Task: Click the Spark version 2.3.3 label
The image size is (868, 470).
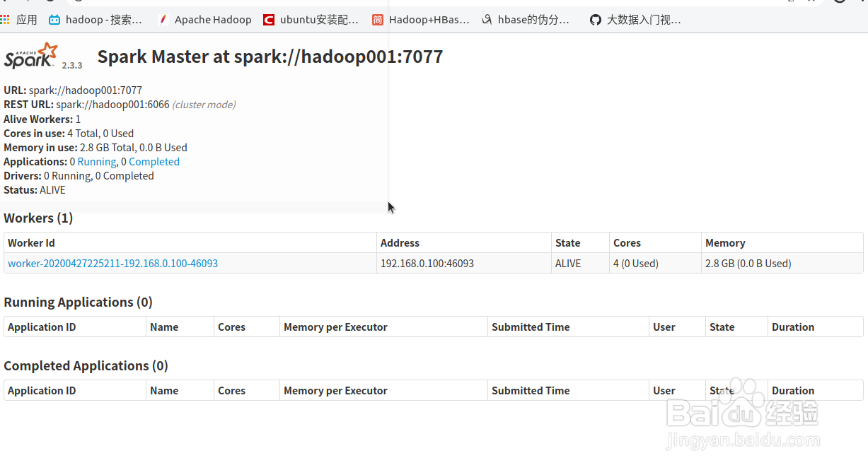Action: click(x=72, y=65)
